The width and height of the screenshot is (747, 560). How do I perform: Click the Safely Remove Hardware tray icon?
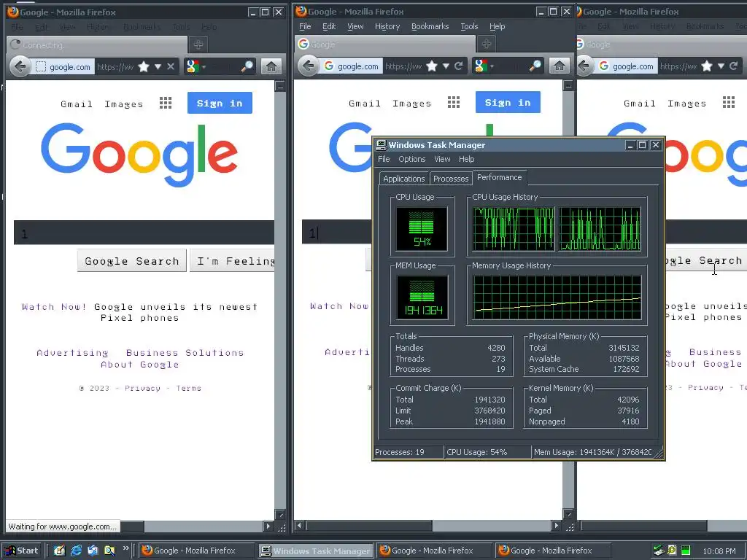click(659, 551)
